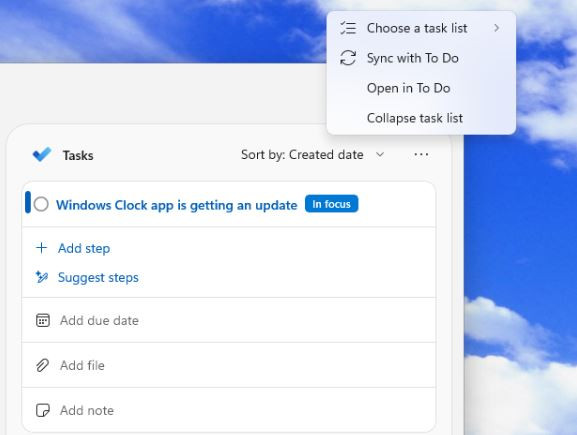Viewport: 577px width, 435px height.
Task: Open the Sort by: Created date dropdown
Action: [312, 155]
